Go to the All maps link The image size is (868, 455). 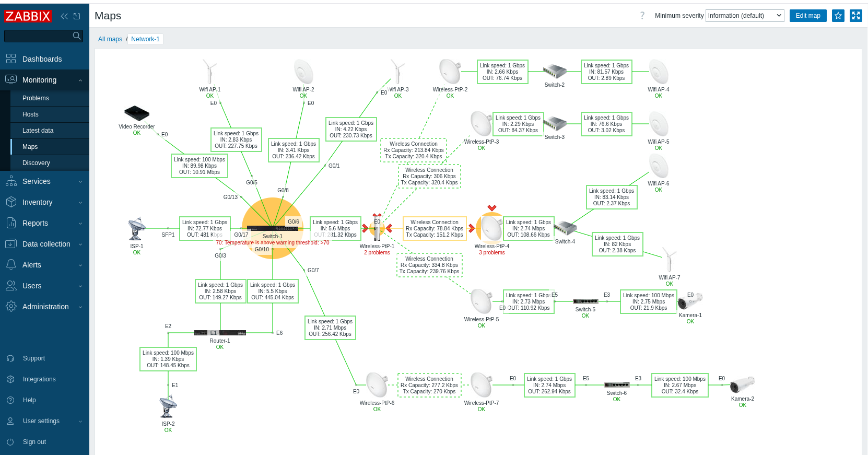coord(110,39)
